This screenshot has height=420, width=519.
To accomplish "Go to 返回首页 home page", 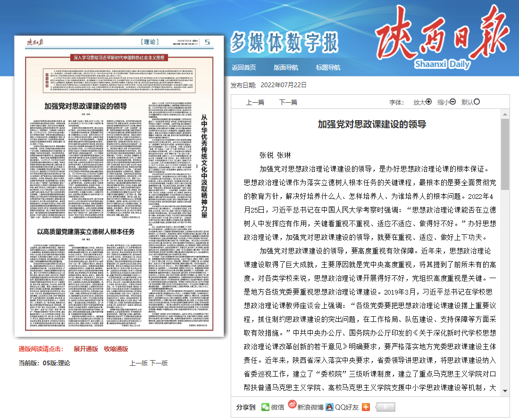I will click(244, 67).
